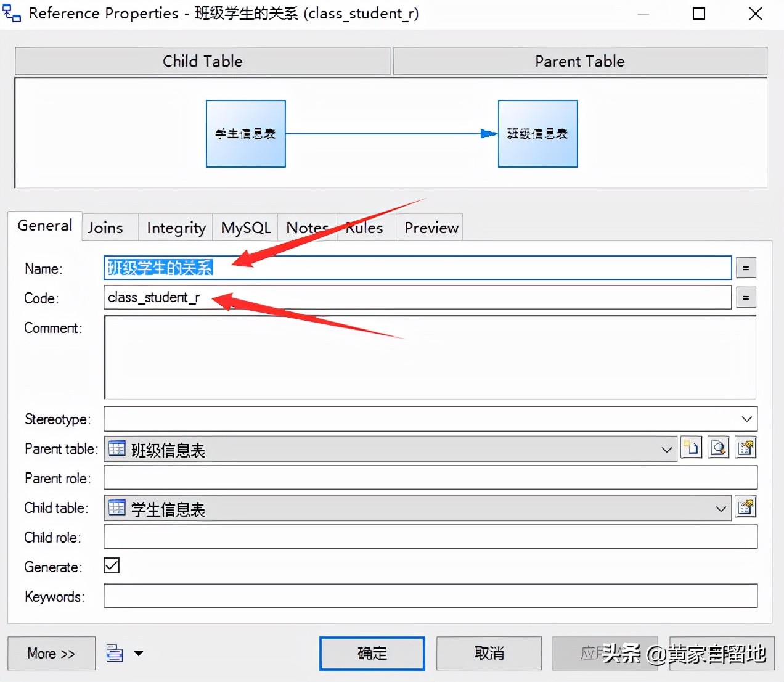Click the reference icon in the title bar
784x682 pixels.
pos(11,13)
